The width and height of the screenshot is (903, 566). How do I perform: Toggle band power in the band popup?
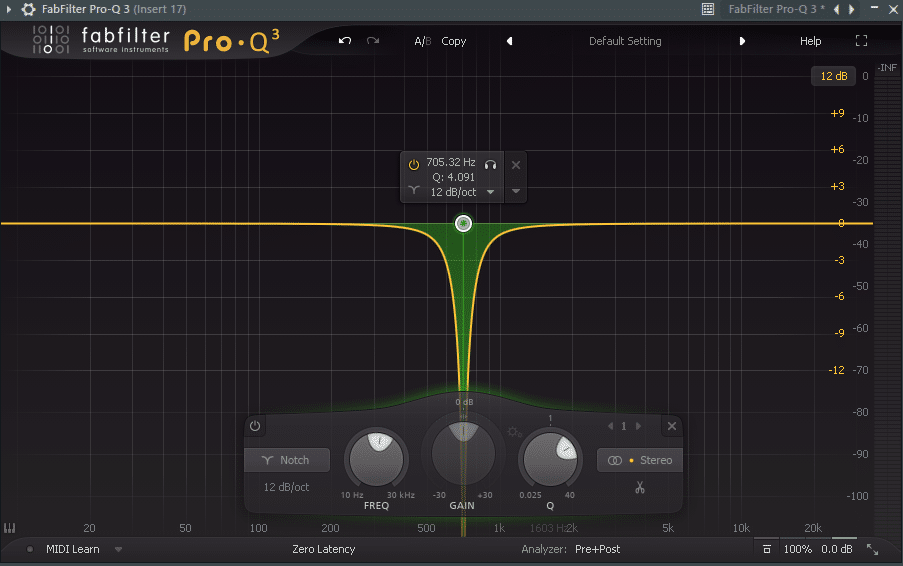coord(413,165)
